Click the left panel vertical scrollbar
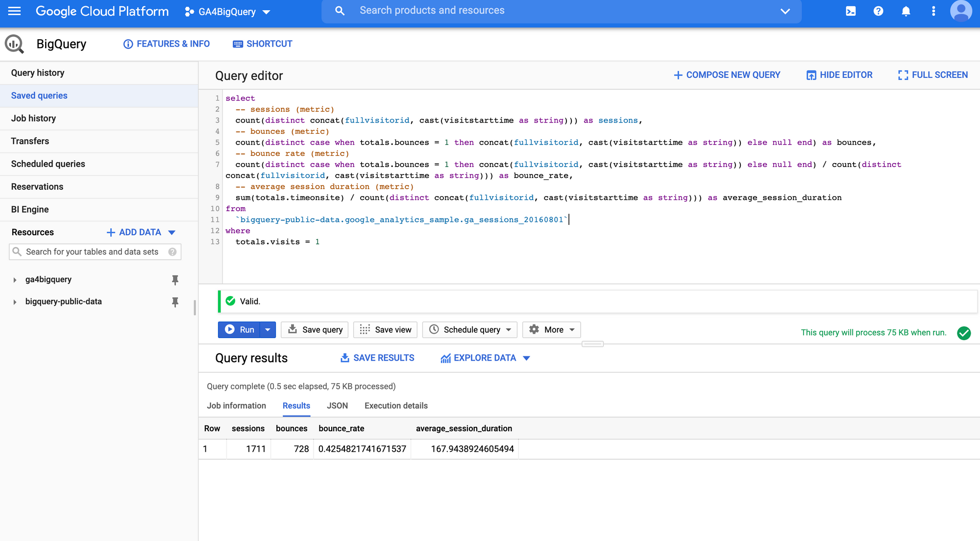The image size is (980, 541). coord(195,307)
